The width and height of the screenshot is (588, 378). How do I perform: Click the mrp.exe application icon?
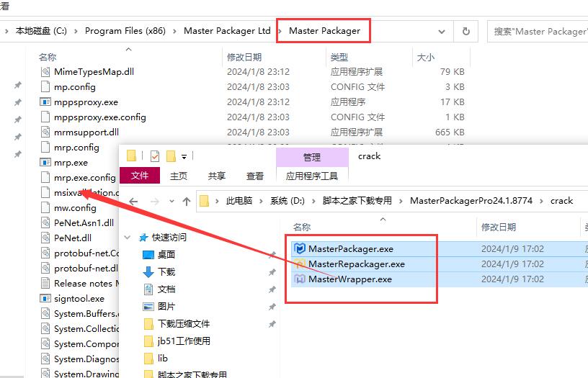(x=45, y=163)
